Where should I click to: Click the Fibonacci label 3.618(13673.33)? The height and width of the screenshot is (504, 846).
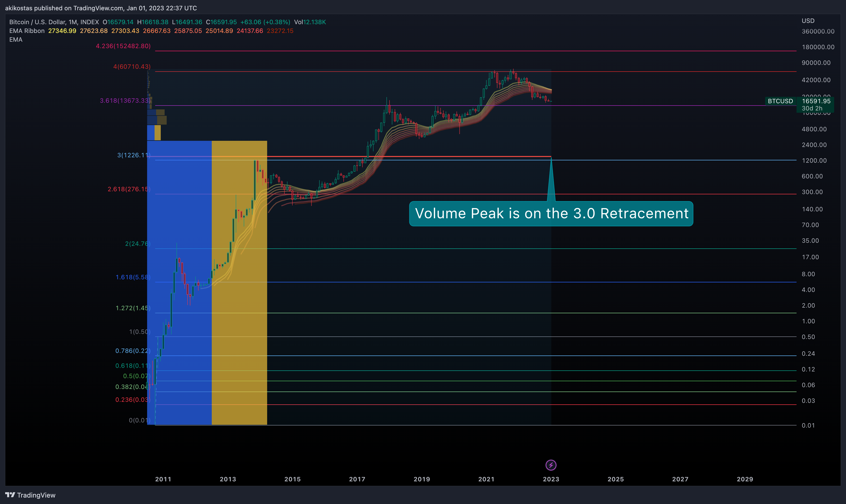click(125, 101)
